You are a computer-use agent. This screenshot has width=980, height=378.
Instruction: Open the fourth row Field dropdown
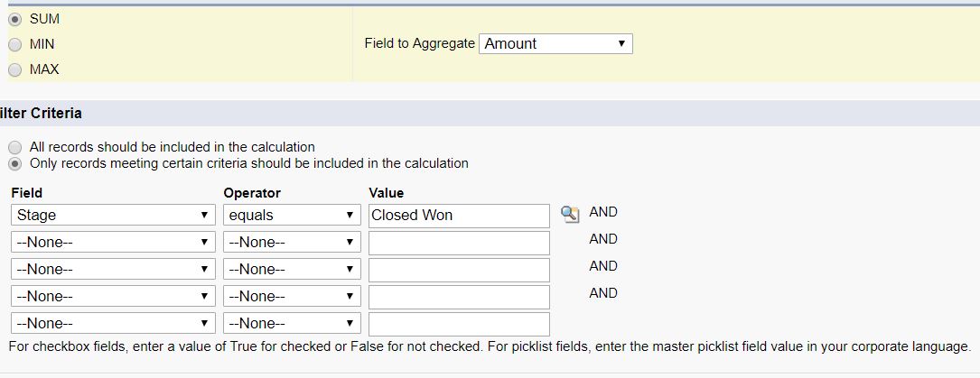(x=113, y=297)
